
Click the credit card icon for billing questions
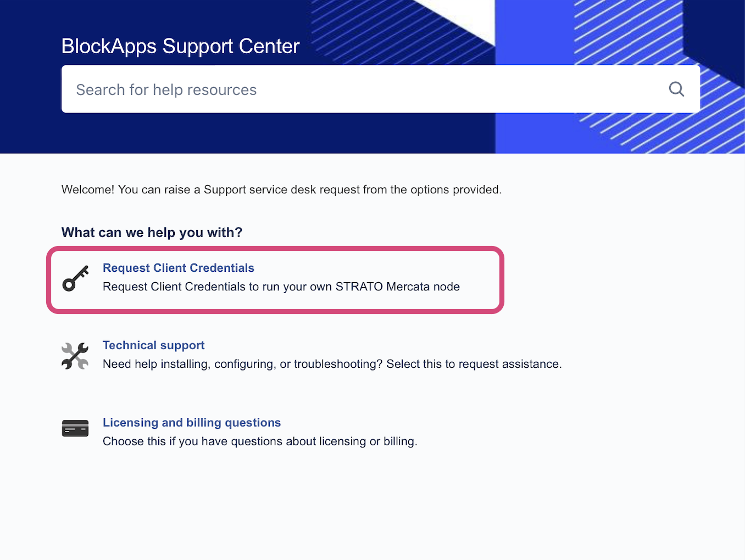[75, 428]
